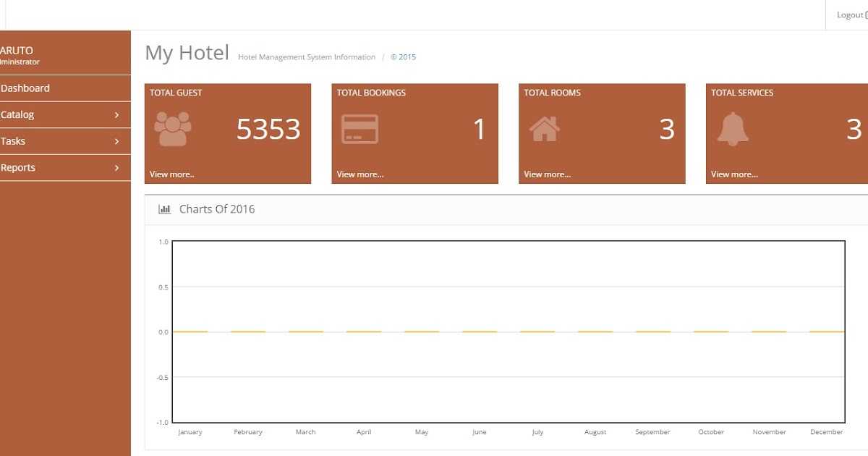
Task: Expand the Catalog sidebar section
Action: (116, 114)
